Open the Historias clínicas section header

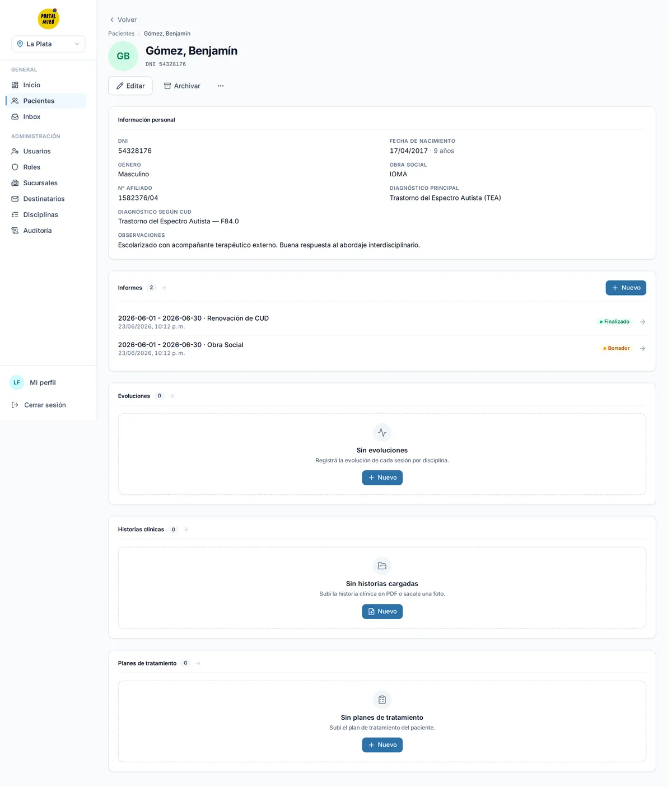click(x=153, y=530)
